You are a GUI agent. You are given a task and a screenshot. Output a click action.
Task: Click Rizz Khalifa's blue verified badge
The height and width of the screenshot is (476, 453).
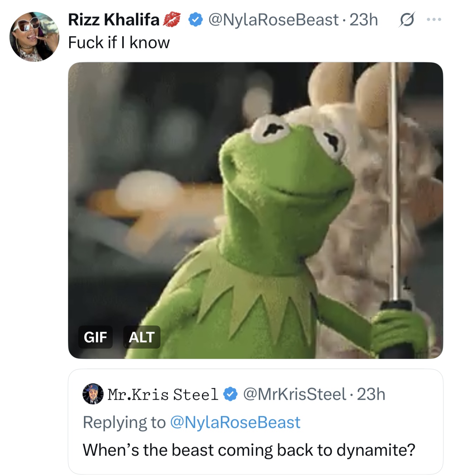tap(195, 20)
